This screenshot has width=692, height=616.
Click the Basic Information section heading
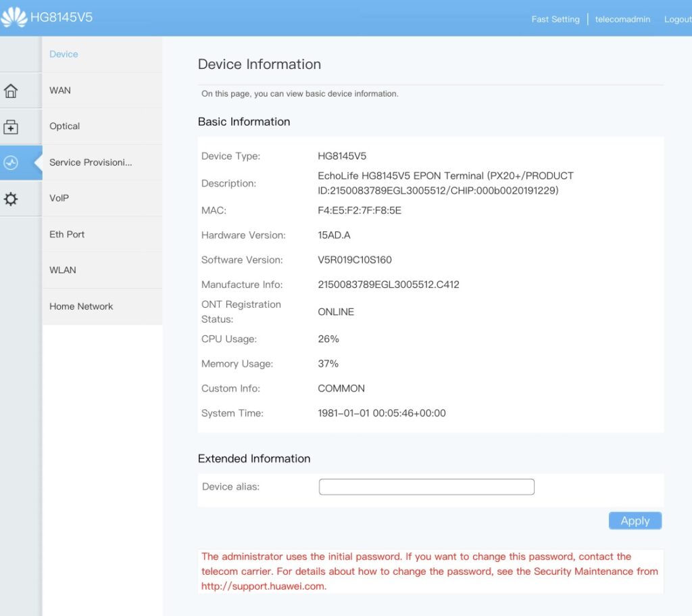[x=244, y=122]
